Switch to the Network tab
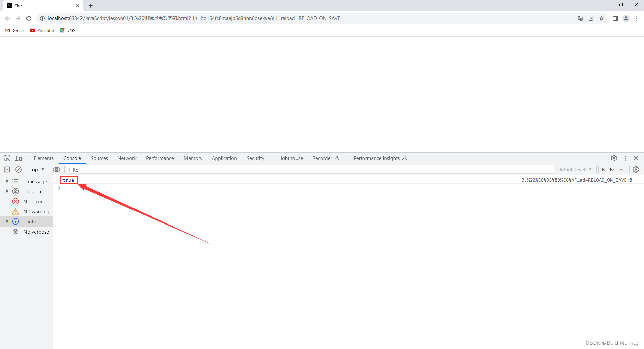This screenshot has width=644, height=349. [x=127, y=158]
